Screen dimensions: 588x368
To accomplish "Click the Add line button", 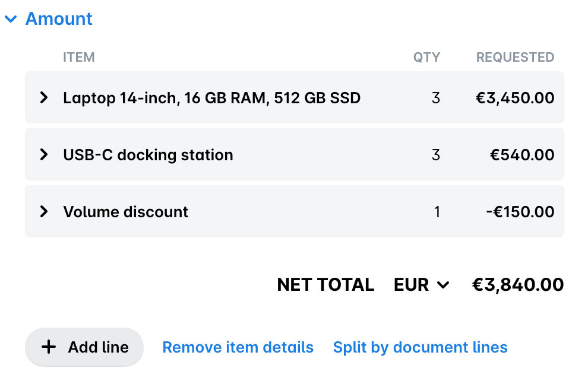I will click(x=84, y=347).
